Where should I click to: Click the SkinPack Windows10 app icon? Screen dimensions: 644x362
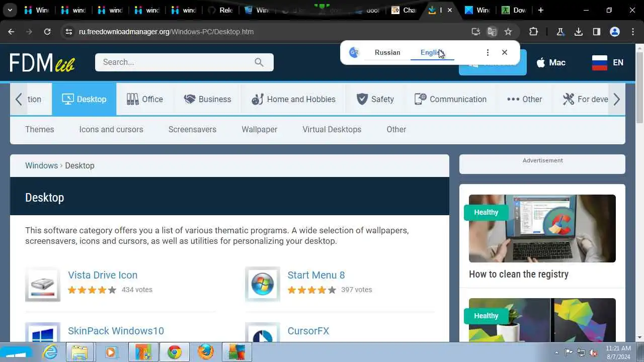(43, 332)
